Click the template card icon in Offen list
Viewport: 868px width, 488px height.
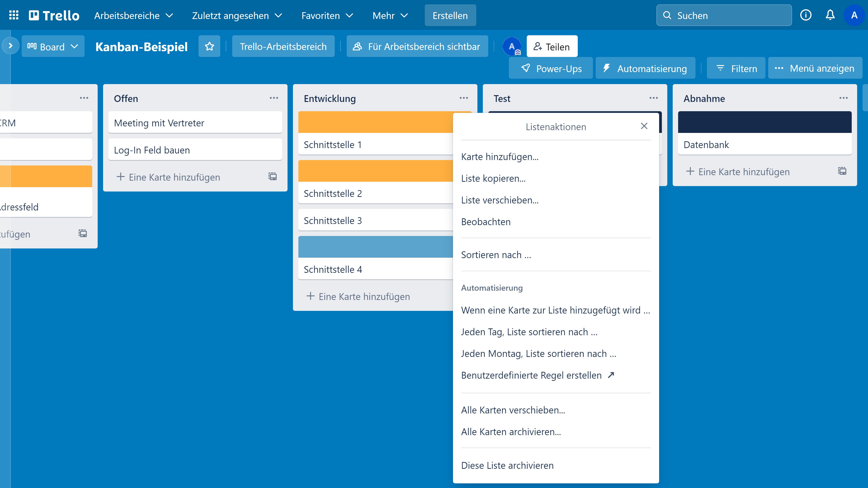[x=273, y=176]
